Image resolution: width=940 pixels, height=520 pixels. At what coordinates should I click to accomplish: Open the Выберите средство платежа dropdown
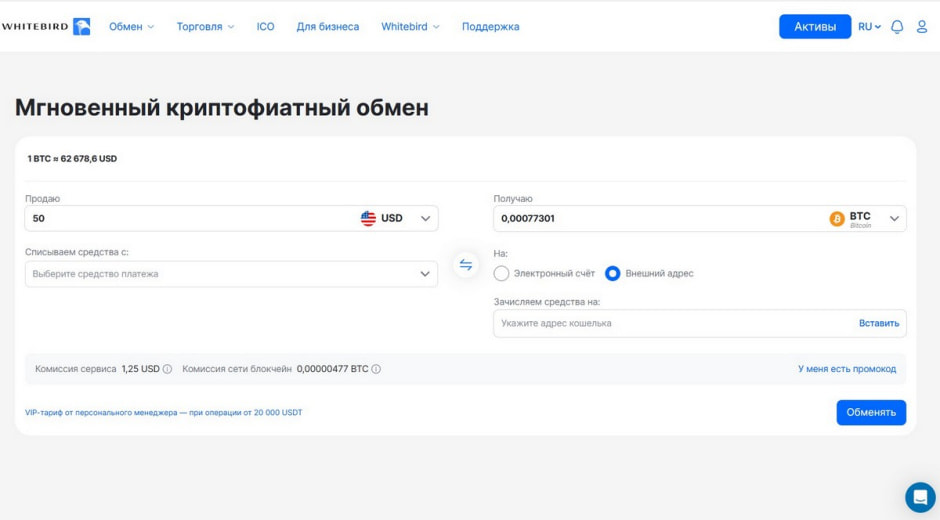point(231,274)
